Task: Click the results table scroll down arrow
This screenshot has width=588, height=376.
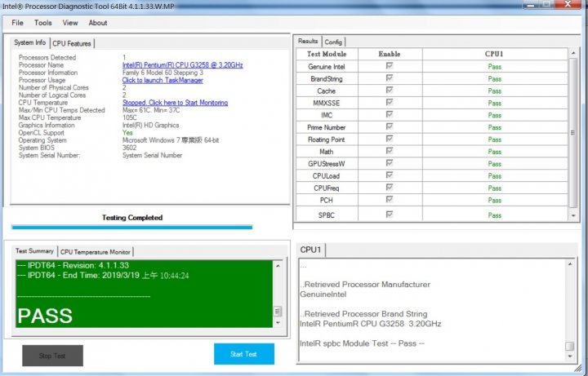Action: tap(573, 215)
